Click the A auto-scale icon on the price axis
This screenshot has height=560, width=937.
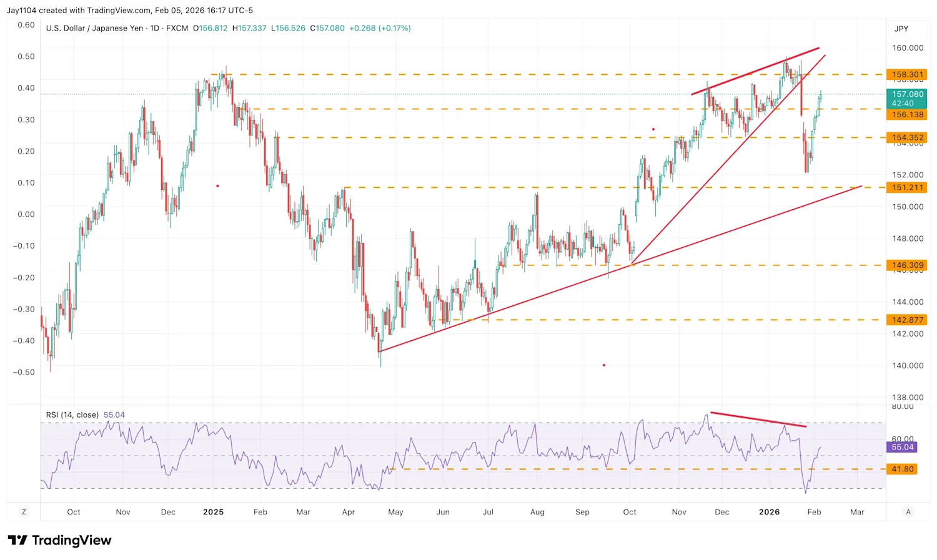[x=908, y=511]
